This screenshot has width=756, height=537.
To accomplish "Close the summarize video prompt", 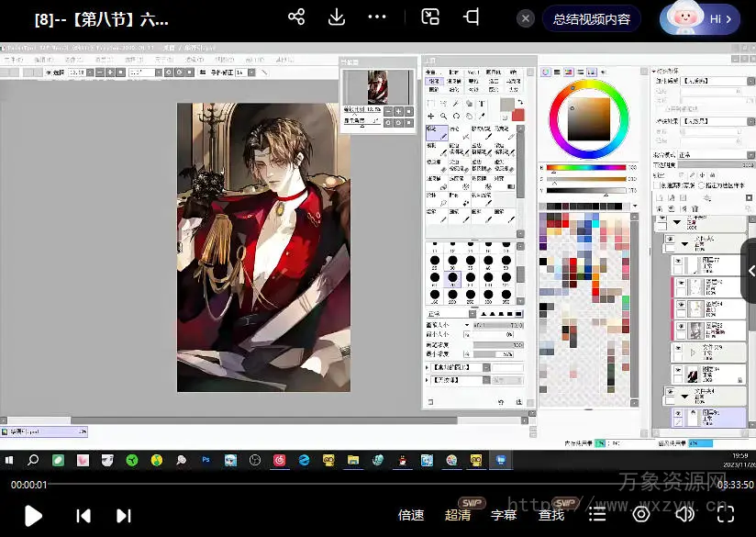I will (x=526, y=18).
